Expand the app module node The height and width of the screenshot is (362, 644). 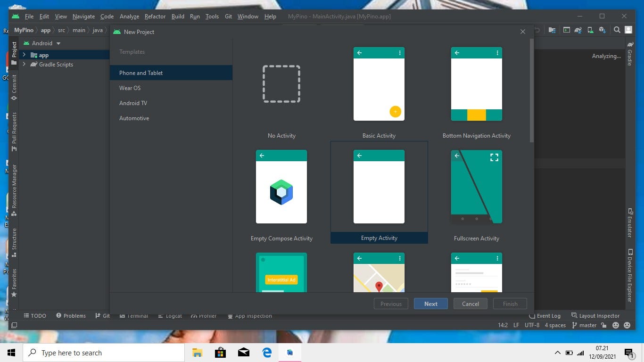(24, 55)
